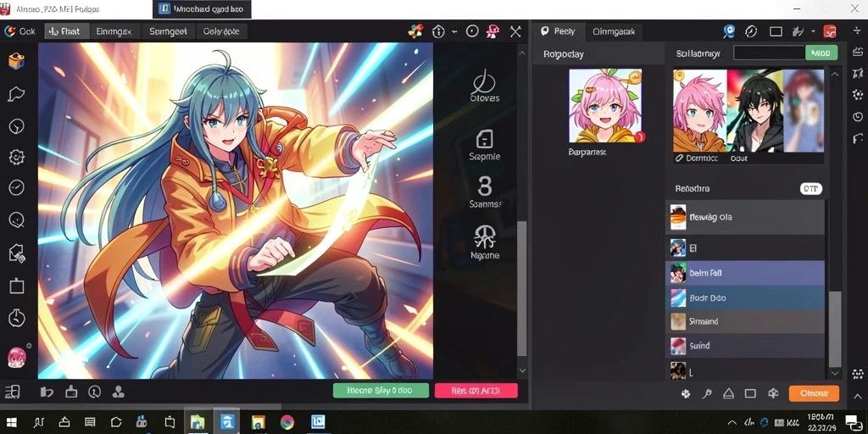
Task: Toggle the green MOD switch
Action: [x=821, y=53]
